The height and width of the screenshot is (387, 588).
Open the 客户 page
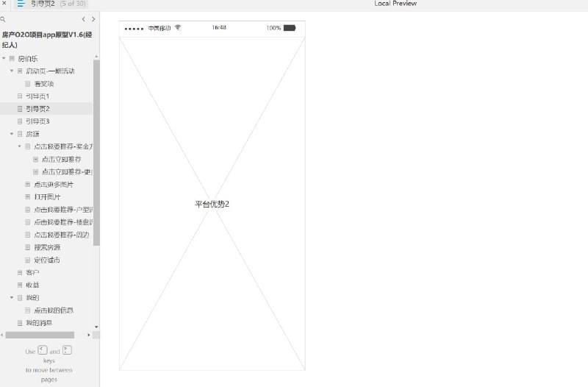tap(32, 272)
